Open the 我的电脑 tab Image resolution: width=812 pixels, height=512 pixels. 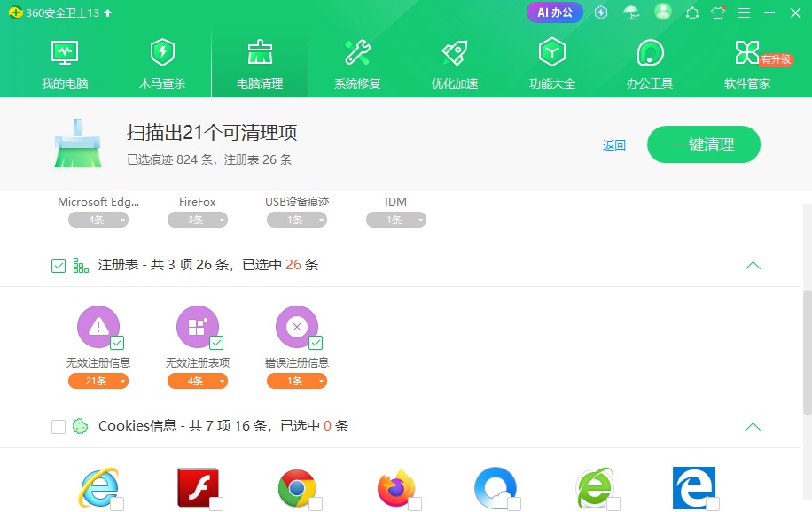(x=65, y=64)
